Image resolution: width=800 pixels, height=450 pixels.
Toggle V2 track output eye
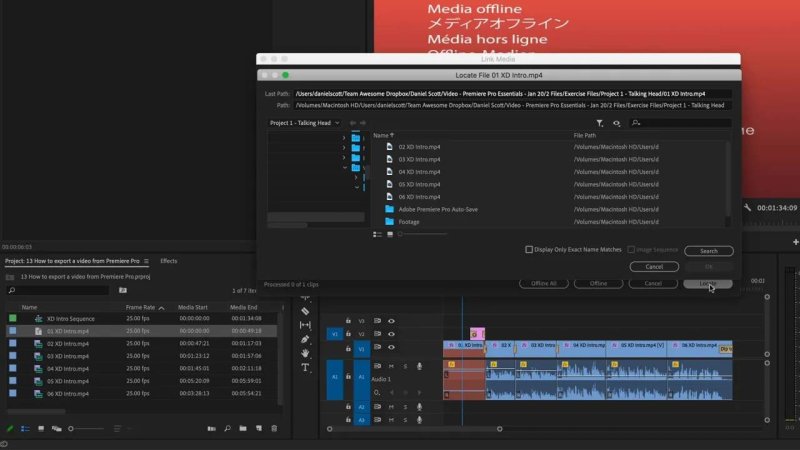click(391, 334)
